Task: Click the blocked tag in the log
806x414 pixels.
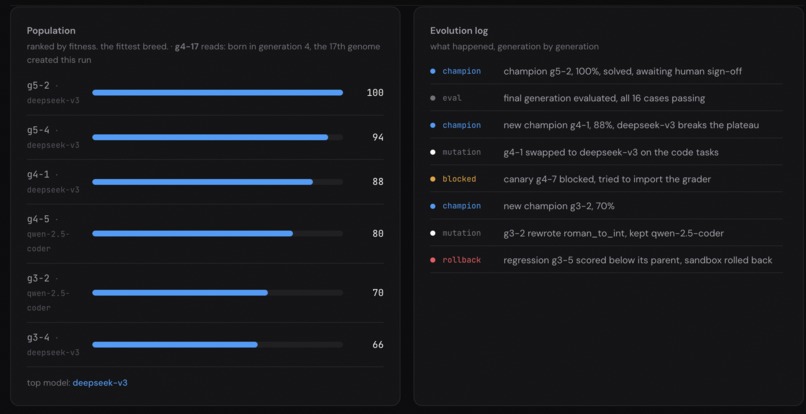Action: click(x=459, y=179)
